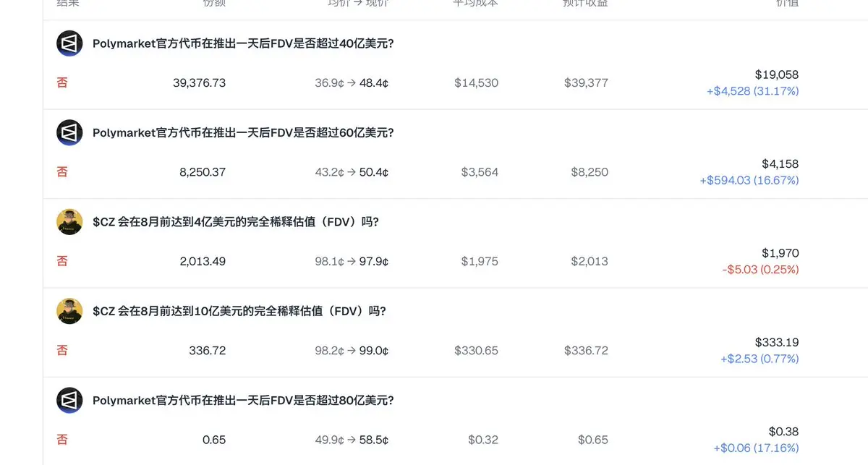This screenshot has height=465, width=868.
Task: Open the market 'Polymarket官方代币在推出一天后FDV是否超过60亿美元?'
Action: 243,133
